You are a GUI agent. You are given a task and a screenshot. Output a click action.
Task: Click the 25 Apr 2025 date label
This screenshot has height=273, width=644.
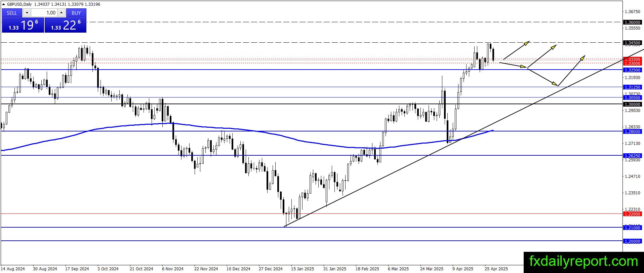coord(496,269)
